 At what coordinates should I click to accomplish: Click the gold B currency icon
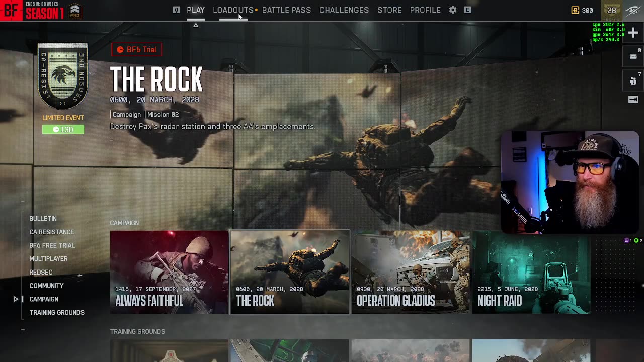575,10
